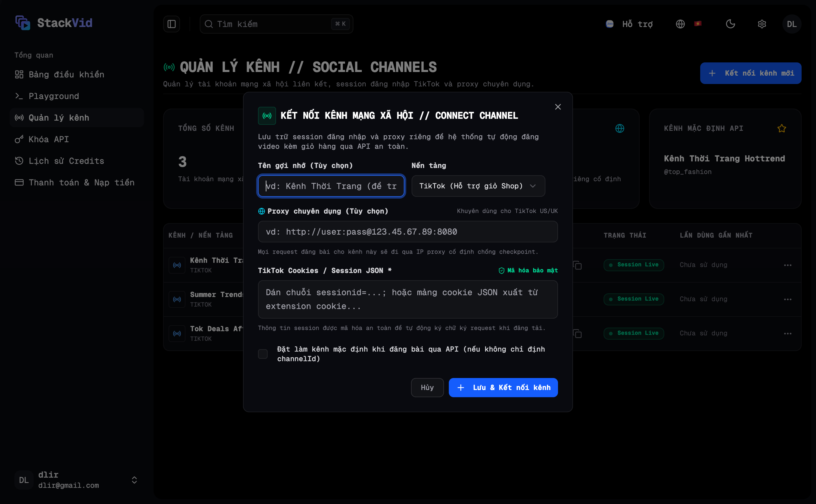This screenshot has height=504, width=816.
Task: Open the Nền tảng TikTok platform dropdown
Action: [478, 186]
